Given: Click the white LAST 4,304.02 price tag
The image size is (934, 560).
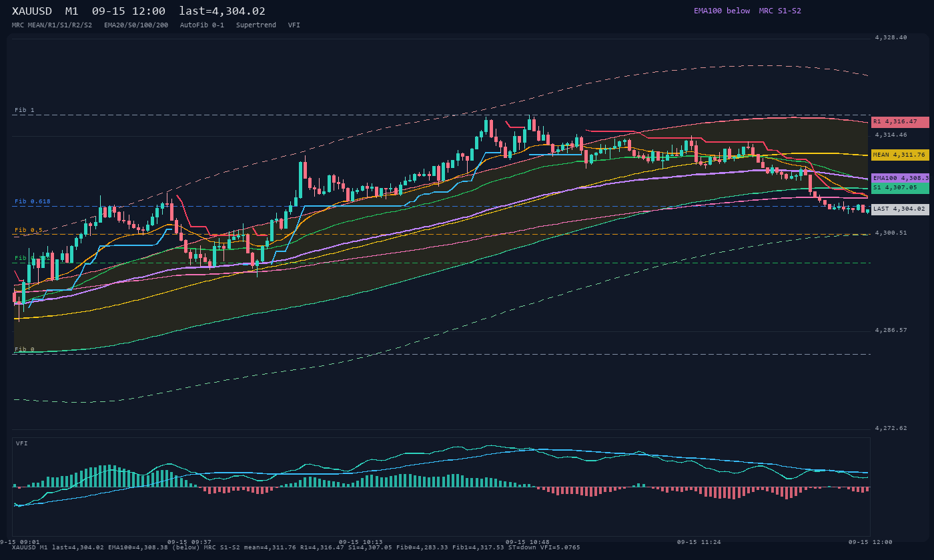Looking at the screenshot, I should [900, 209].
